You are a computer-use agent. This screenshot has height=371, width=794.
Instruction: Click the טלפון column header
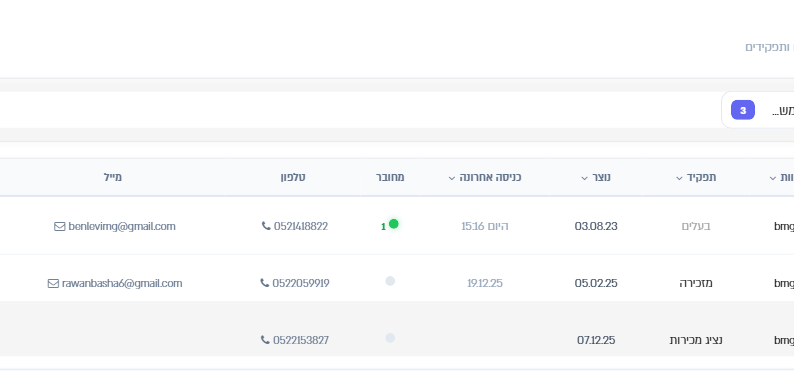(293, 177)
